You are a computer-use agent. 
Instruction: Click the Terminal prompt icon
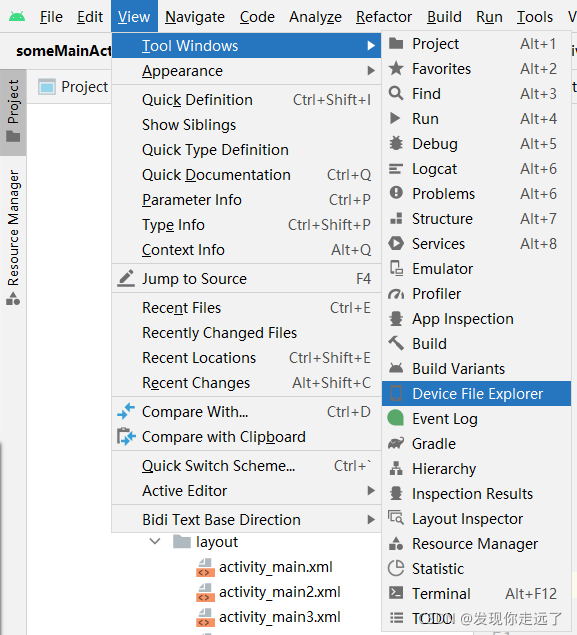click(x=396, y=593)
